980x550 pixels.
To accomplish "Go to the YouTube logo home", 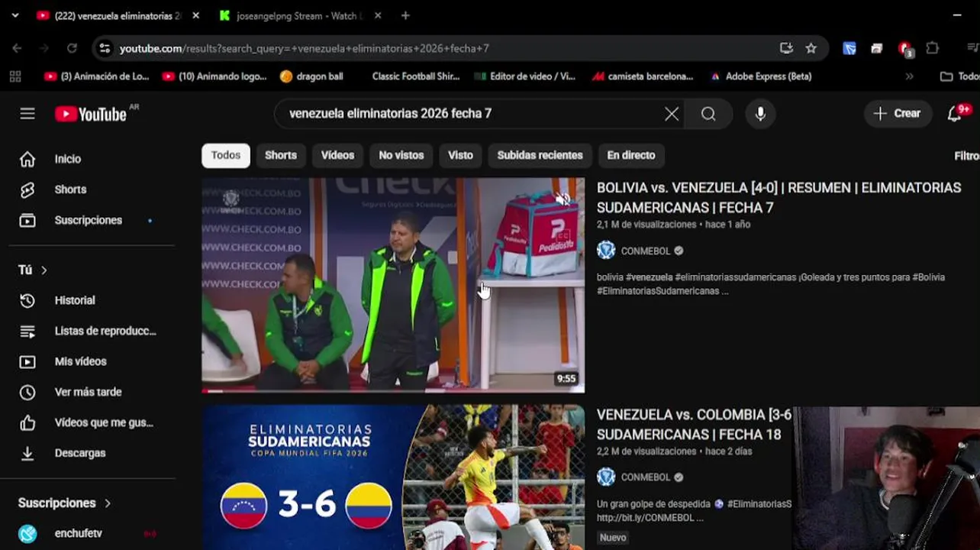I will [90, 114].
